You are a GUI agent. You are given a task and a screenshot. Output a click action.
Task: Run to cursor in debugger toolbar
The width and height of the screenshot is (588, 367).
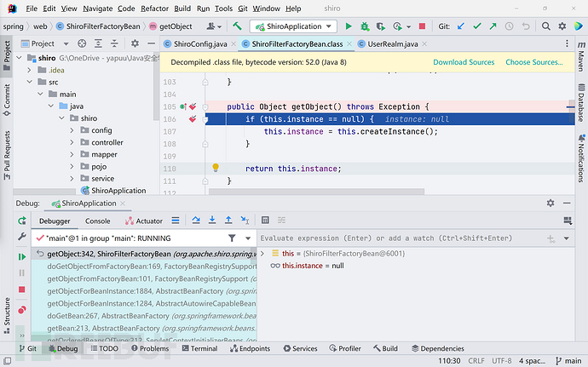point(245,220)
